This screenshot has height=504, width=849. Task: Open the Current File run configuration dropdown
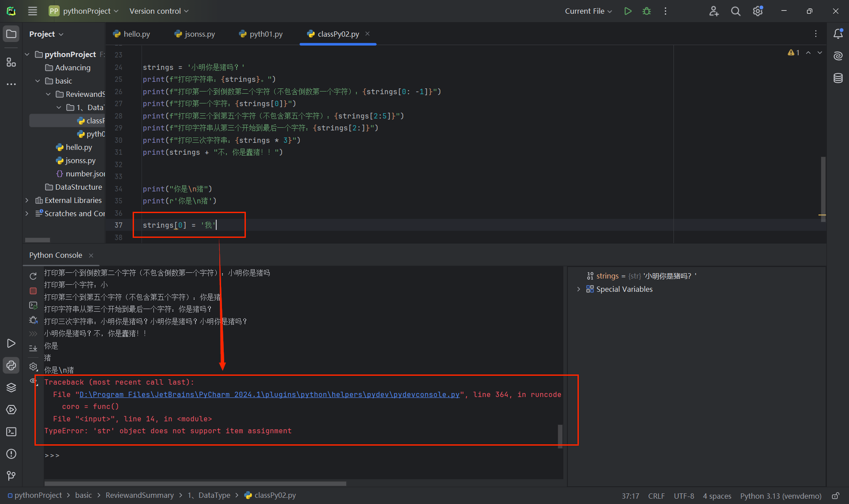click(588, 11)
